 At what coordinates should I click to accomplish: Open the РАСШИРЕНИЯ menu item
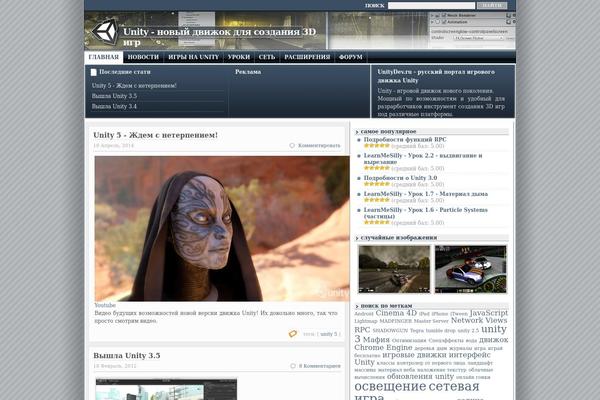coord(307,57)
